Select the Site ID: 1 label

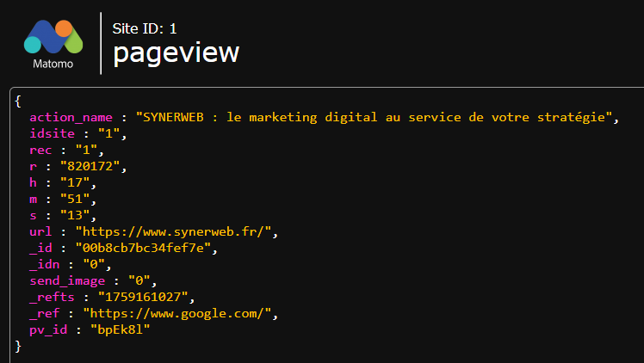[x=145, y=28]
